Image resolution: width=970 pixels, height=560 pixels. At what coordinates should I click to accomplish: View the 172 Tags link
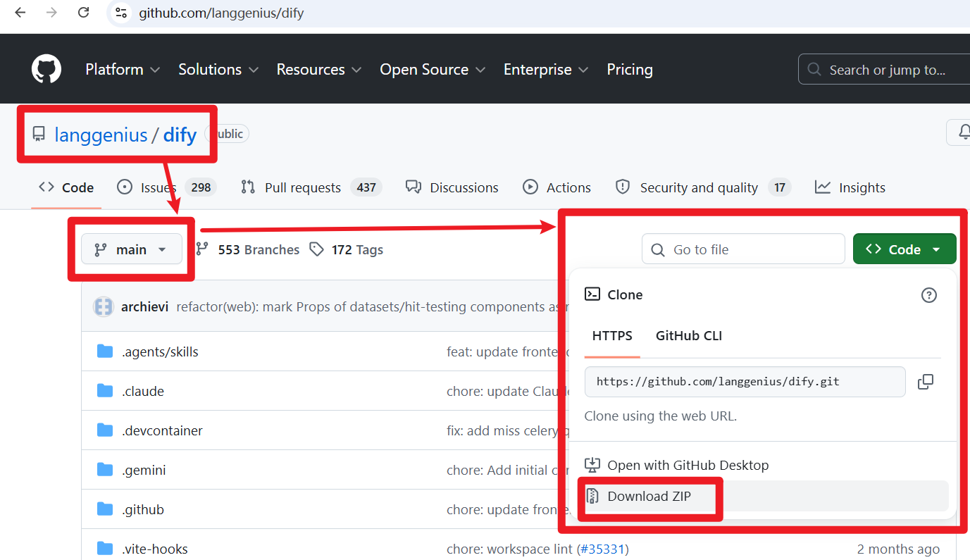tap(347, 249)
